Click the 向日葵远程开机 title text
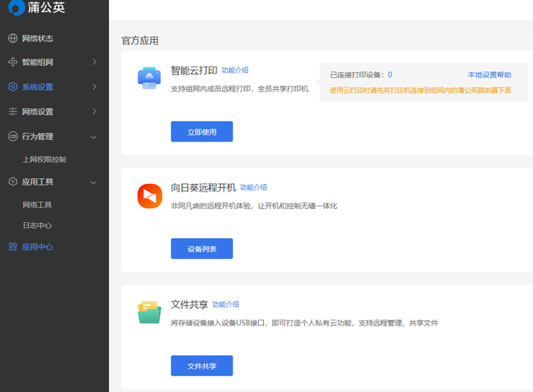The image size is (533, 392). tap(203, 187)
